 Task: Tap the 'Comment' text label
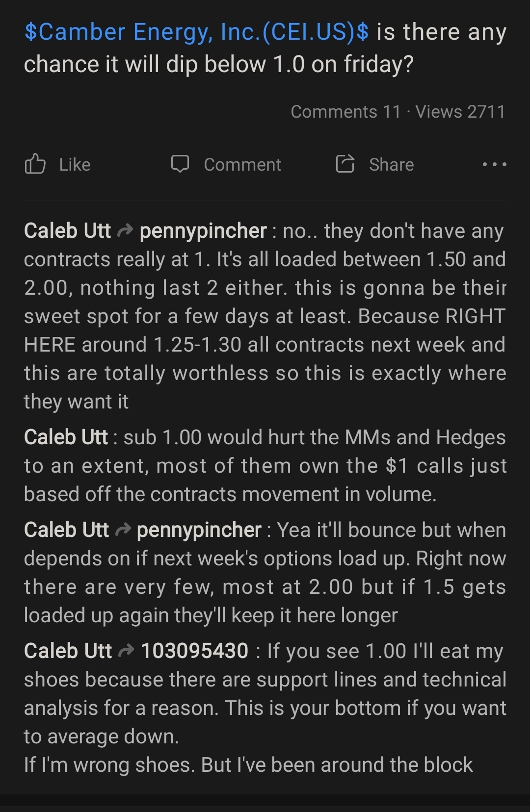point(242,165)
